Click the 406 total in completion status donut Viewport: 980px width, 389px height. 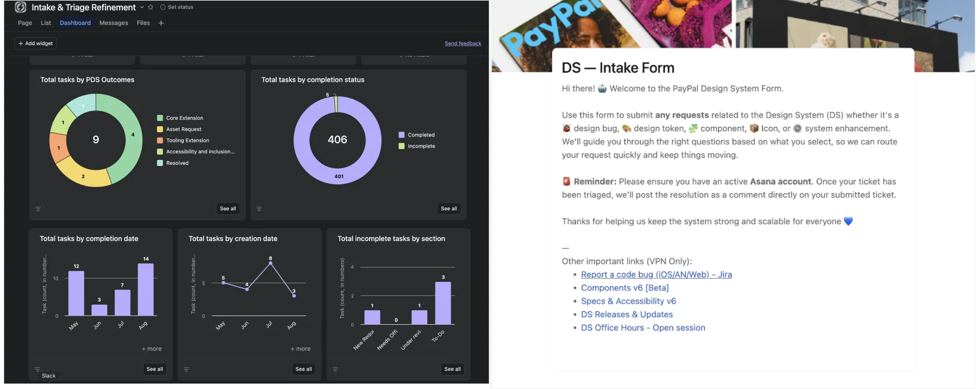338,140
